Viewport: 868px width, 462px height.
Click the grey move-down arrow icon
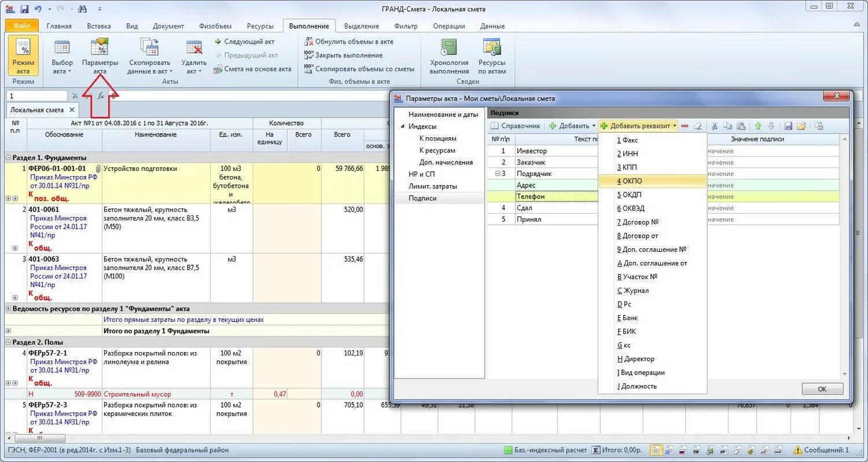[771, 126]
